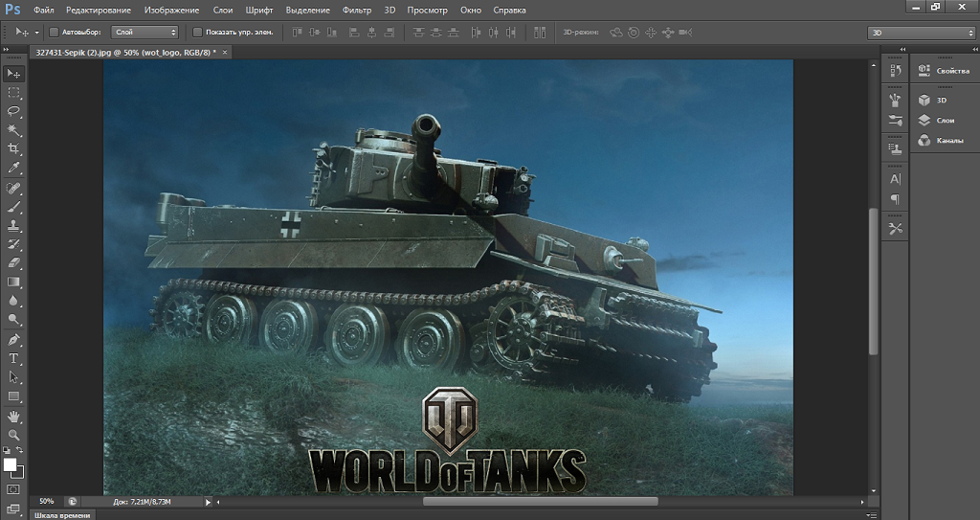Activate the 3D slide mode
The image size is (980, 520).
[667, 32]
